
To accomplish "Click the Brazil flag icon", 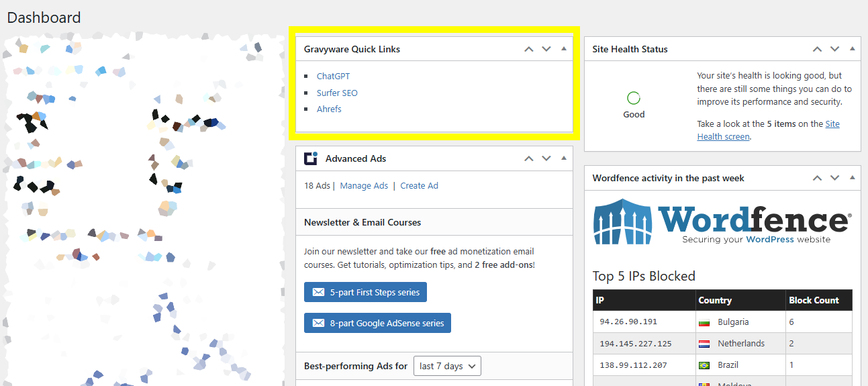I will (x=704, y=365).
